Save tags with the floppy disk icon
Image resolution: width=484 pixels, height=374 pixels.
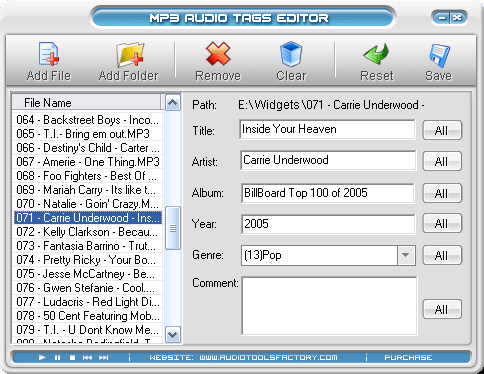(x=439, y=55)
